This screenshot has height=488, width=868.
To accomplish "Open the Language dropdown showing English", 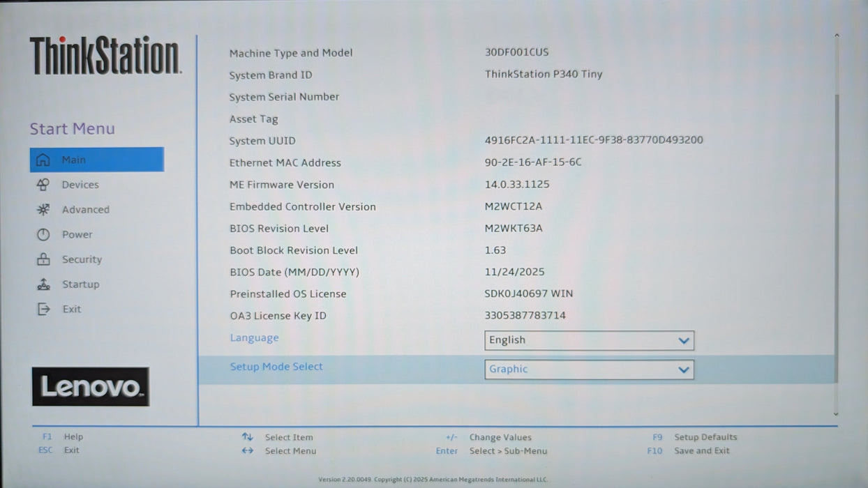I will coord(589,340).
